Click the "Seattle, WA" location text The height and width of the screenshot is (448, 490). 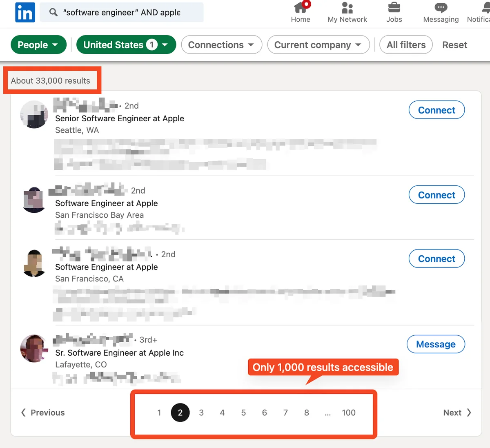pos(77,130)
